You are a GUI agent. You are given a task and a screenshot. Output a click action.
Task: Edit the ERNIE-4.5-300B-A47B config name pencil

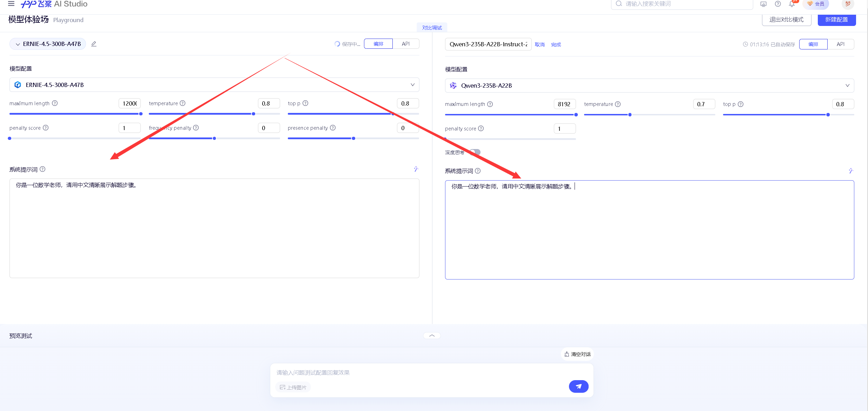pos(94,44)
